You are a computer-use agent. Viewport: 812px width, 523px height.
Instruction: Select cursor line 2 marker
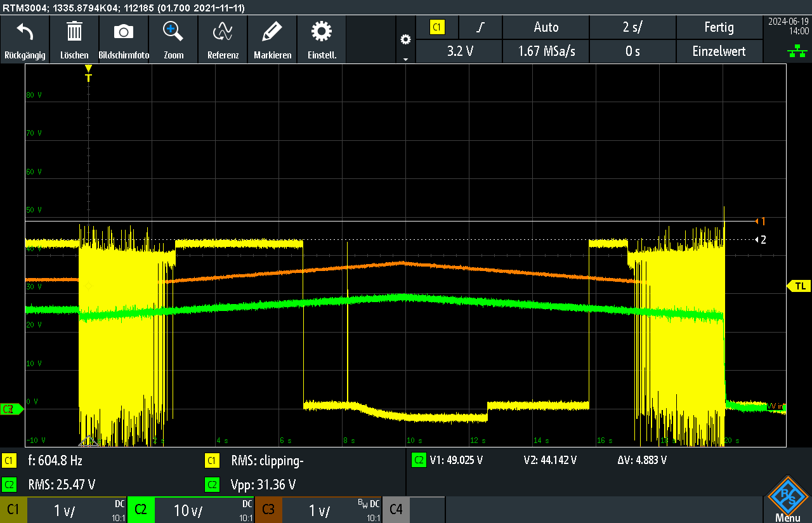(x=760, y=240)
